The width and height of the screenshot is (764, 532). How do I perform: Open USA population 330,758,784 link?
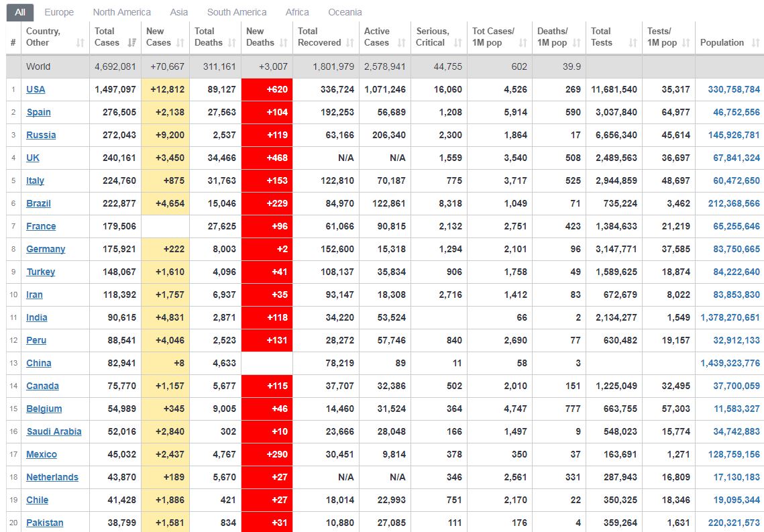point(734,90)
